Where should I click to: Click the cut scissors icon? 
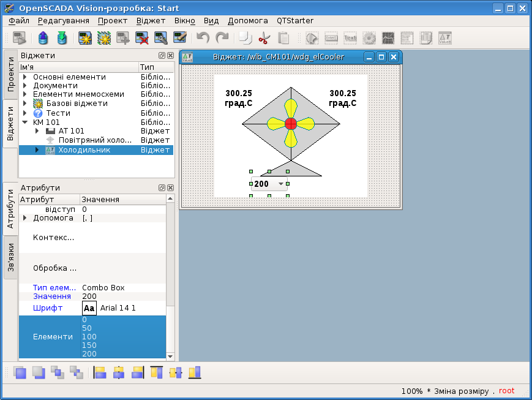tap(264, 38)
